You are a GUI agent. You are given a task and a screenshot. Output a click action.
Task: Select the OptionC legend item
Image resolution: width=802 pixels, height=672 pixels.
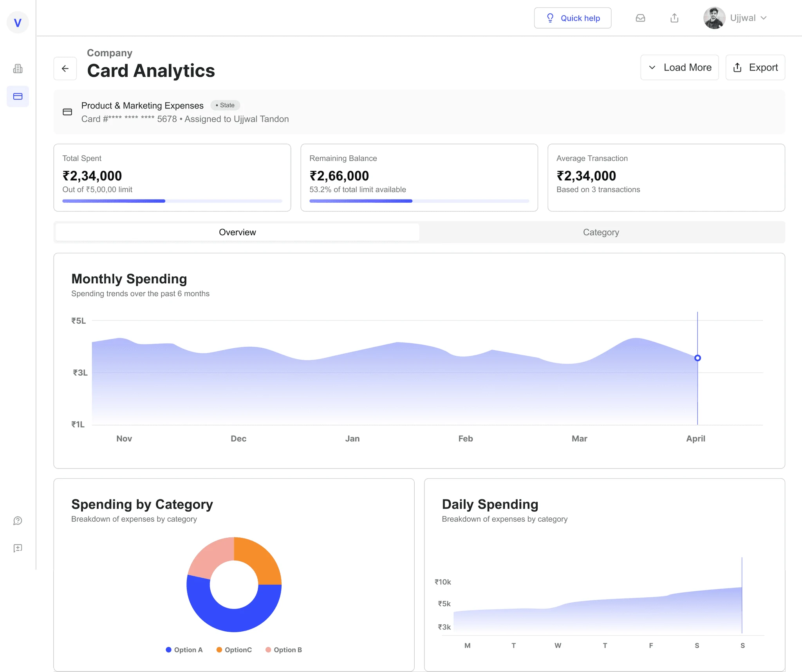click(x=234, y=650)
